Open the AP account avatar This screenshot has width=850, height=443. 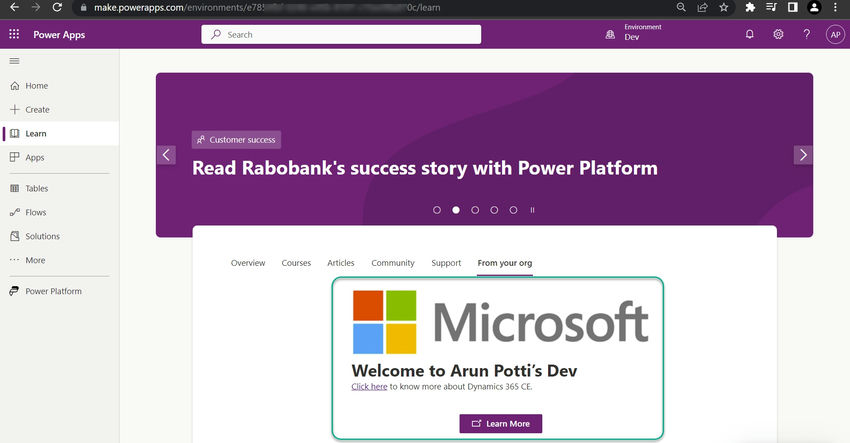[x=835, y=34]
